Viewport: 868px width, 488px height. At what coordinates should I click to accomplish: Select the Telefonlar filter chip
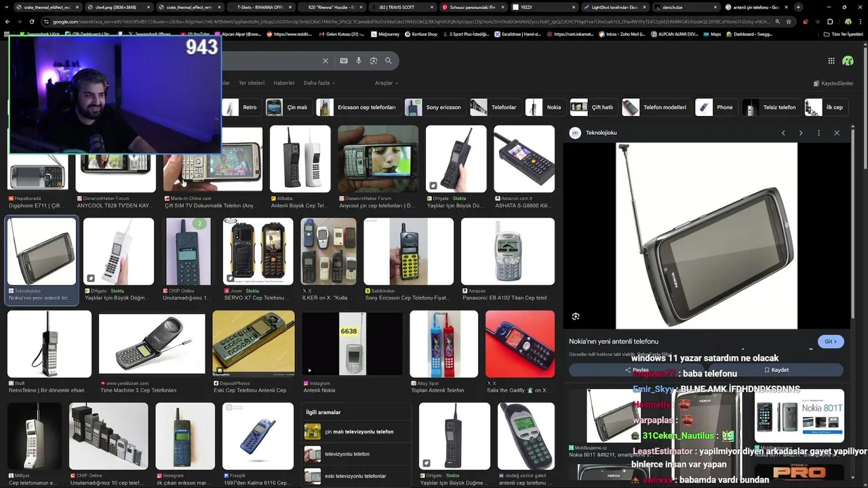pos(495,107)
